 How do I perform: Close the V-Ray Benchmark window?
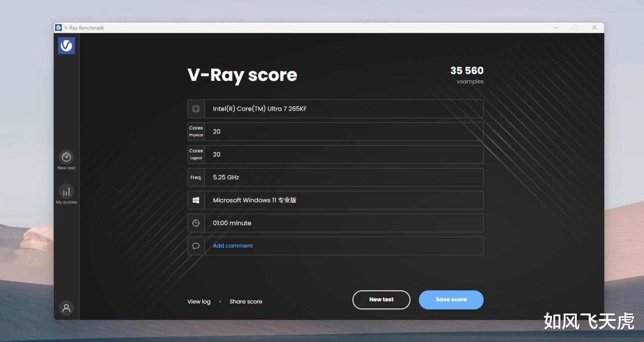coord(594,28)
